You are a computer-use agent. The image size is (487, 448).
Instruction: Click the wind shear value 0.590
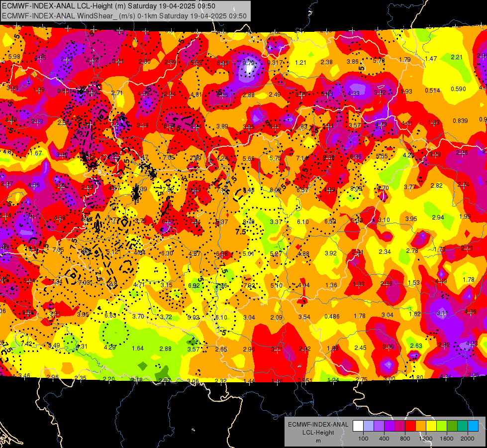[x=458, y=89]
